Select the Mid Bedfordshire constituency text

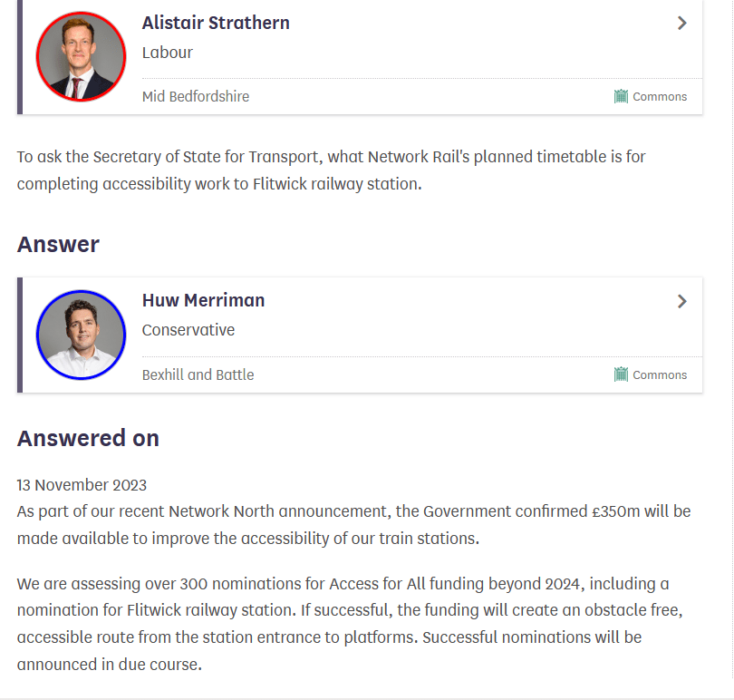coord(196,96)
